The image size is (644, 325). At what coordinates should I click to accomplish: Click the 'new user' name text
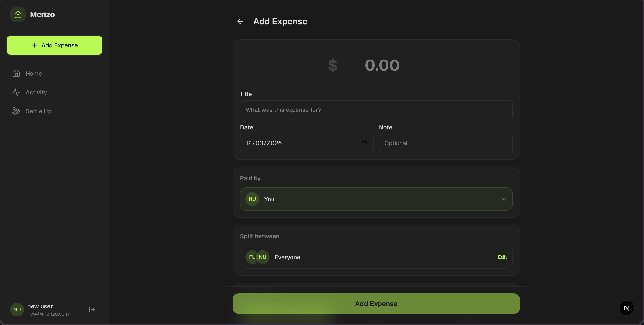tap(40, 306)
